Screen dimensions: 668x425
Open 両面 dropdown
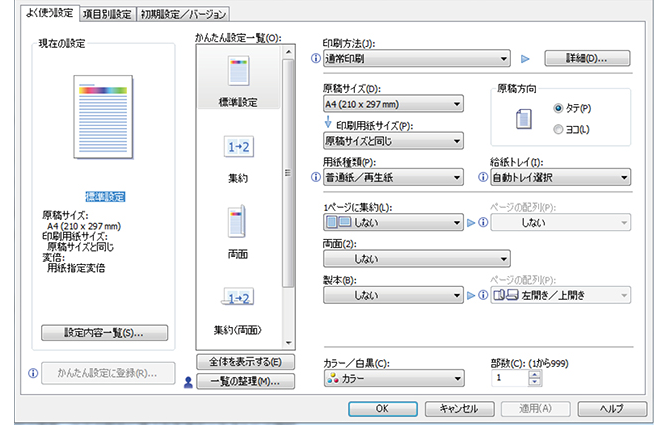[417, 258]
